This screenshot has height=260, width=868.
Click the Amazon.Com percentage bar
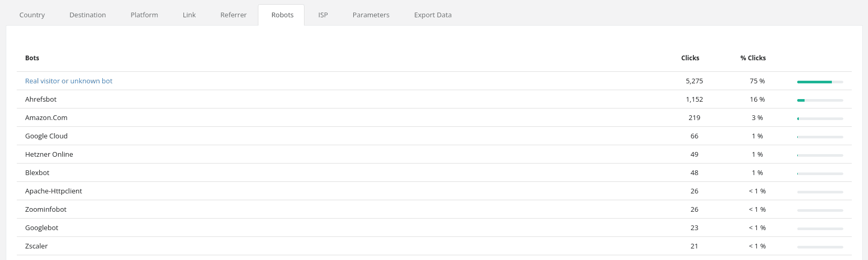click(x=820, y=118)
